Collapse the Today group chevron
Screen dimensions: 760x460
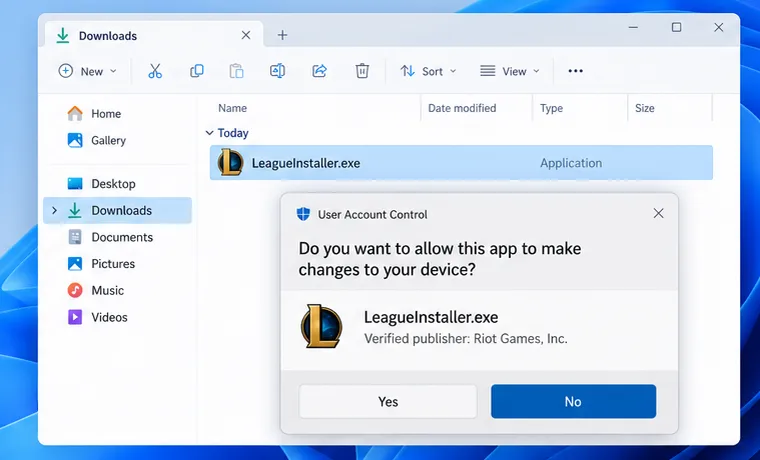click(x=209, y=133)
